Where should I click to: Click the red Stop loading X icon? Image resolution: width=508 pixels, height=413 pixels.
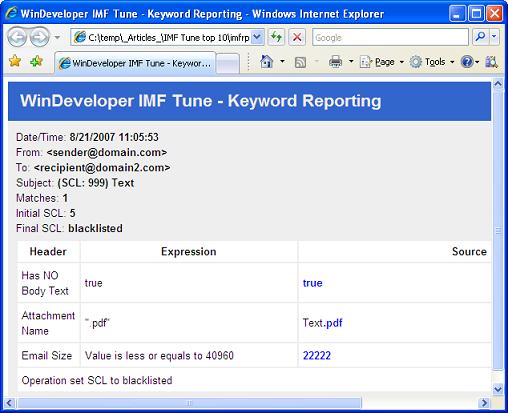point(297,37)
